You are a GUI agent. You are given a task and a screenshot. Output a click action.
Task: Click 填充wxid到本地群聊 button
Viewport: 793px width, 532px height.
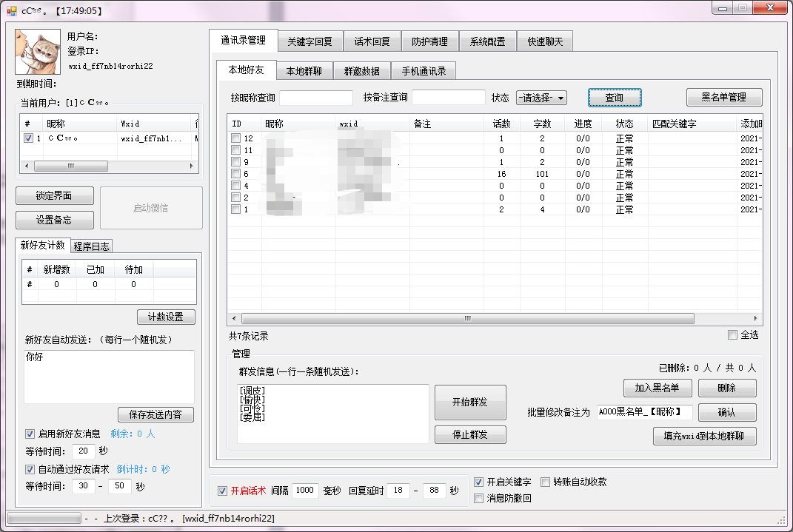pyautogui.click(x=704, y=436)
